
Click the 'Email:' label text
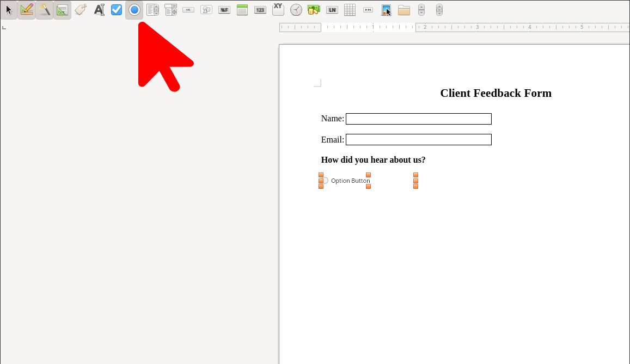click(x=333, y=140)
